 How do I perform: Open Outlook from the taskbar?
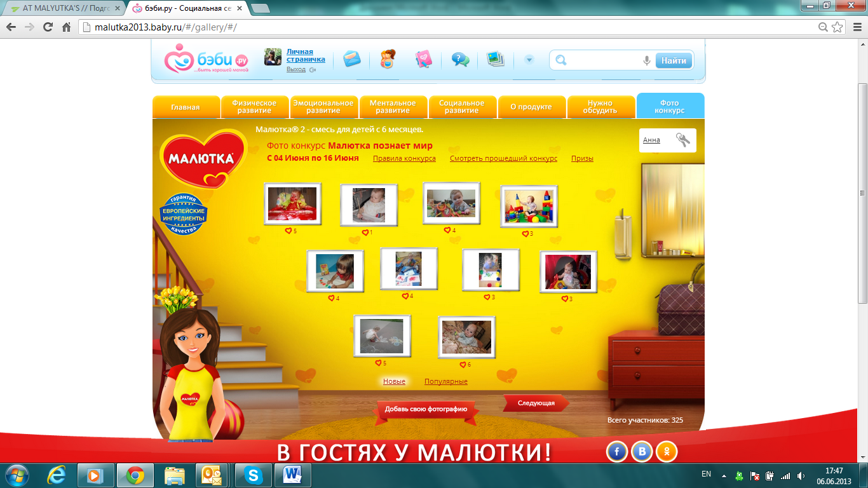(212, 475)
